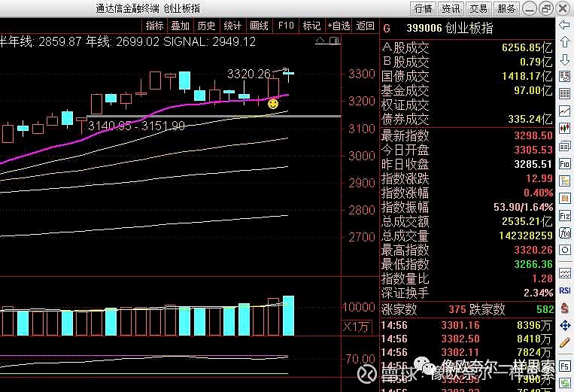Open the multi-window layout icon
Viewport: 574px width, 392px height.
coord(564,146)
